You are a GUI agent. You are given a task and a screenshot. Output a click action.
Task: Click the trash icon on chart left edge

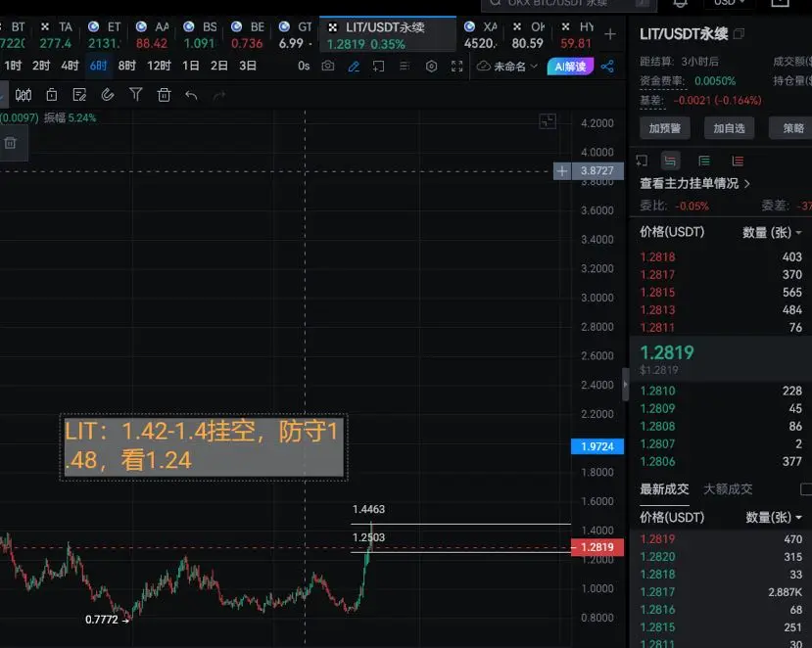click(x=10, y=143)
